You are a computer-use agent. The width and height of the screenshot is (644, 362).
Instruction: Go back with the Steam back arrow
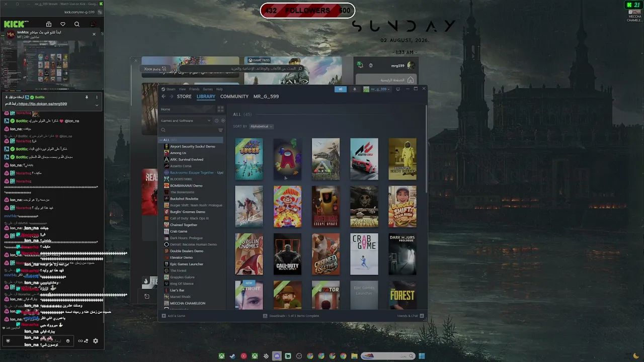pyautogui.click(x=164, y=97)
